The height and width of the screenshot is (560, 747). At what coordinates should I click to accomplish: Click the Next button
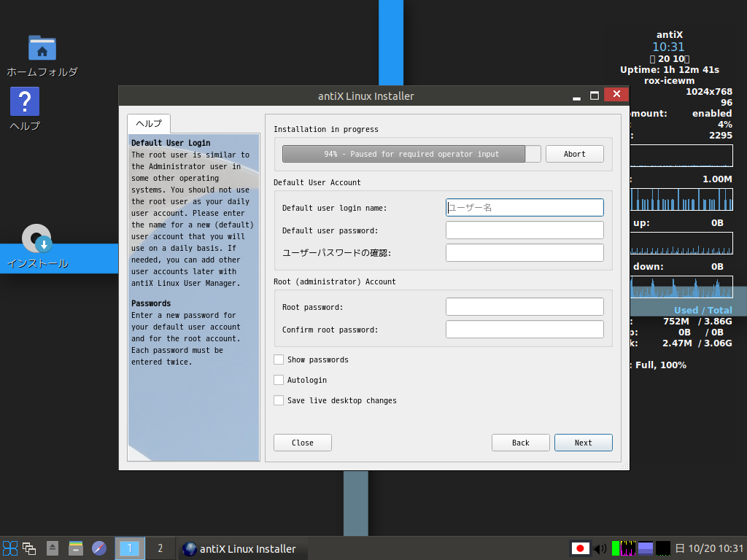[x=583, y=443]
